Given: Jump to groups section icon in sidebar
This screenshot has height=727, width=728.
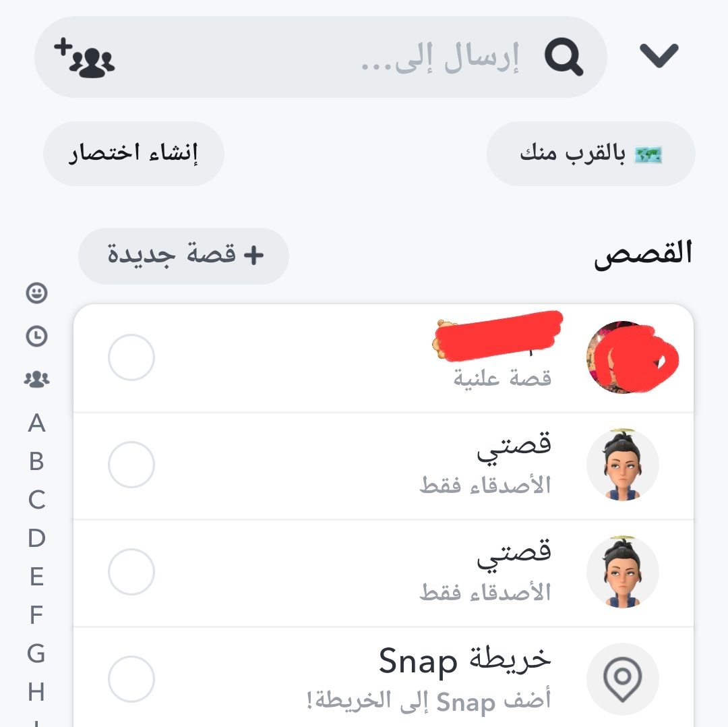Looking at the screenshot, I should point(36,379).
